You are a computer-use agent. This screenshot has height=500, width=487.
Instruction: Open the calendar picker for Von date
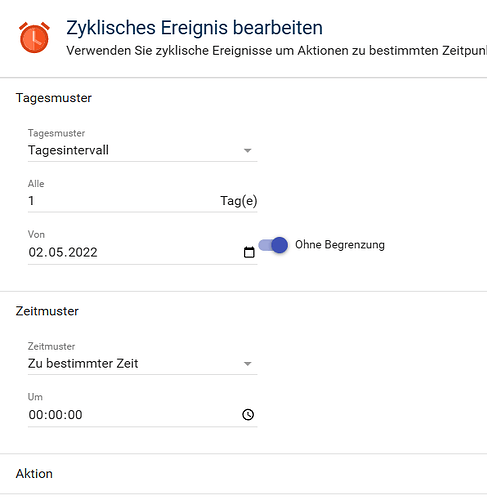[249, 252]
